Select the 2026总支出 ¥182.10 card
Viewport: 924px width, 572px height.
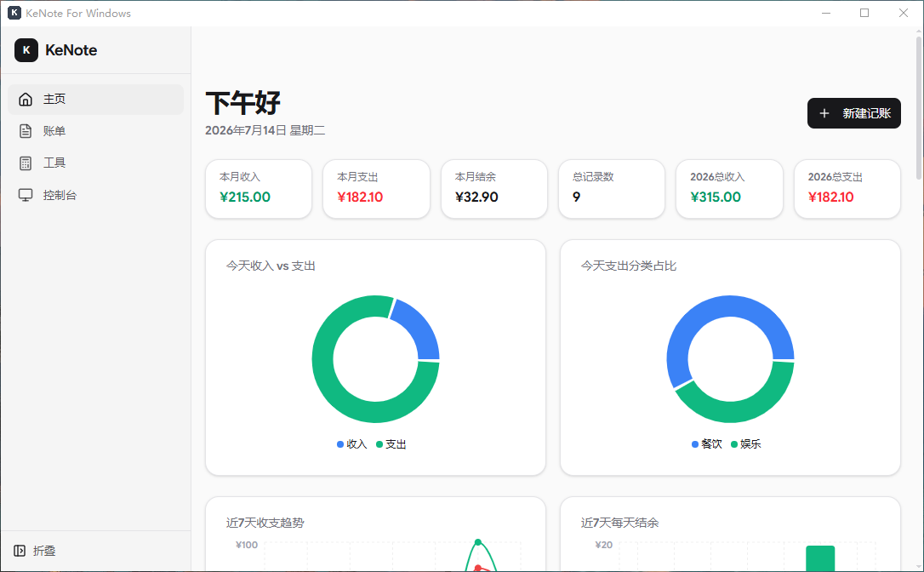pos(847,189)
